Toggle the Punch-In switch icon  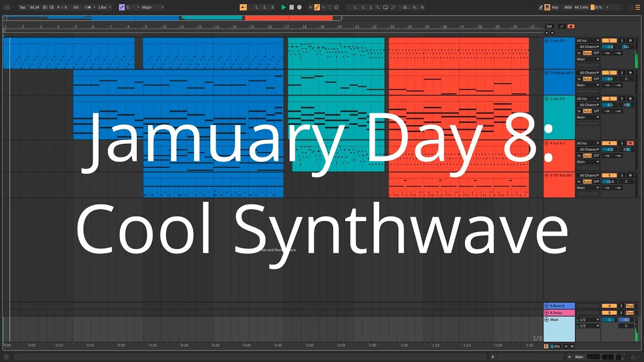(x=378, y=8)
